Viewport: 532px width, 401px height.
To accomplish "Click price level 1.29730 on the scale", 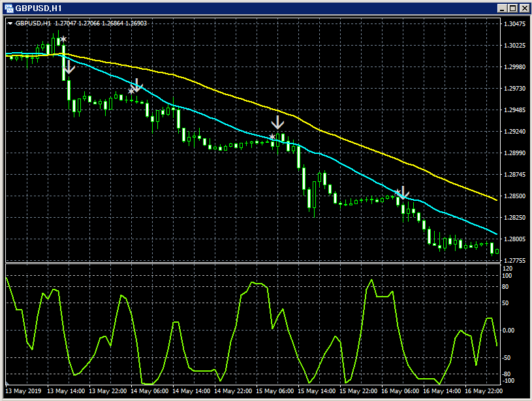I will click(x=514, y=89).
